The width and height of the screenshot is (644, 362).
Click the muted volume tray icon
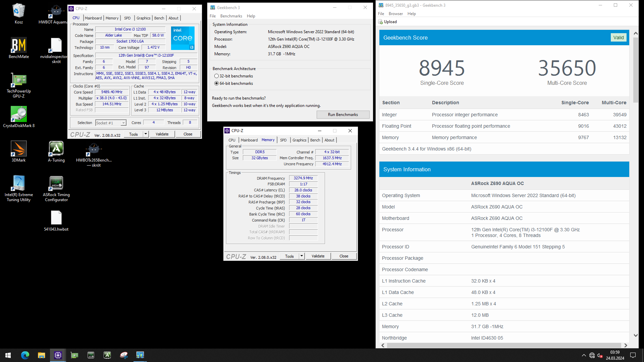click(x=600, y=355)
